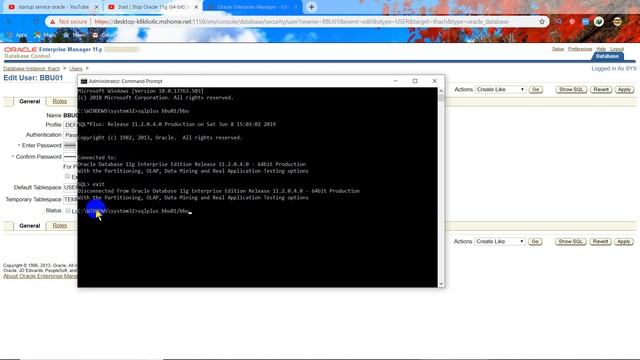Image resolution: width=640 pixels, height=360 pixels.
Task: Open the Chrome profile avatar icon
Action: 617,22
